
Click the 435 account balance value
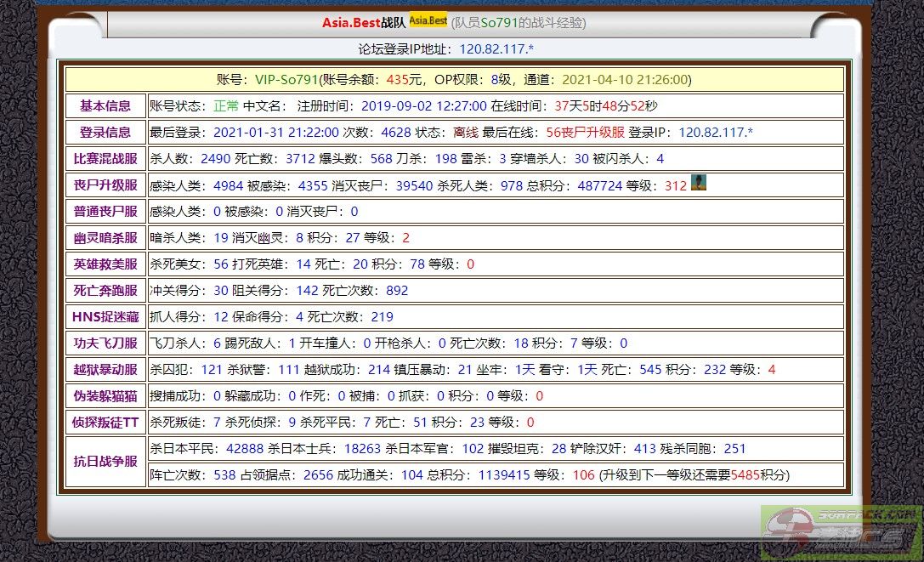pyautogui.click(x=398, y=80)
